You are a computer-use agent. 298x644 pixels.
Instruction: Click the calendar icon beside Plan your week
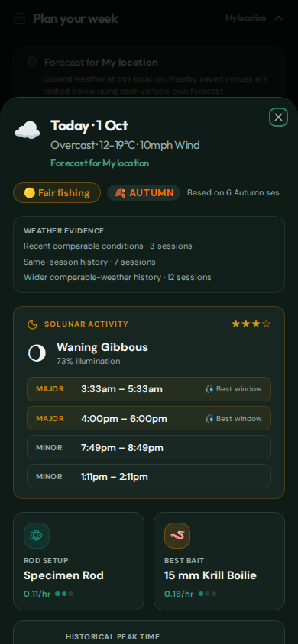click(x=19, y=18)
